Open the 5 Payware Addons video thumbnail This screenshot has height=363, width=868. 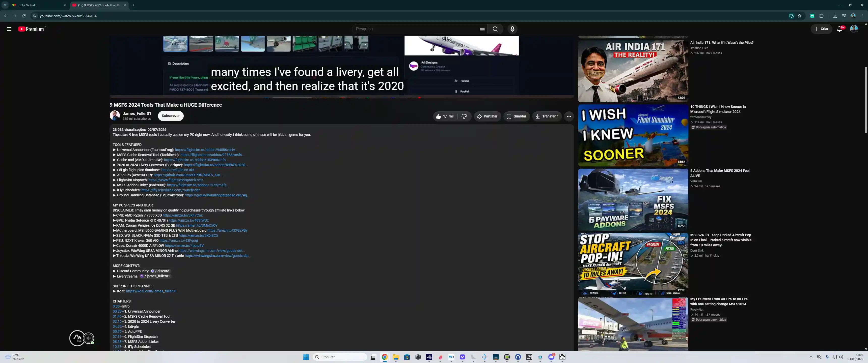(633, 199)
